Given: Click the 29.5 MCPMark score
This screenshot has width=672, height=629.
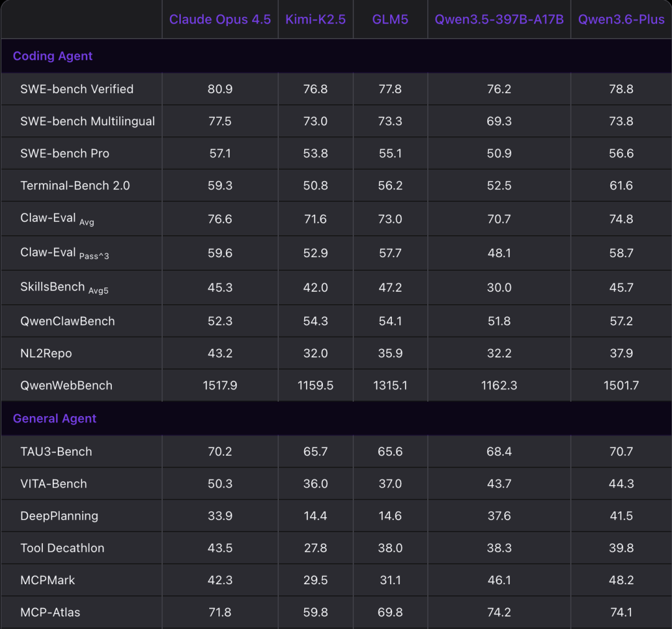Looking at the screenshot, I should [x=315, y=580].
